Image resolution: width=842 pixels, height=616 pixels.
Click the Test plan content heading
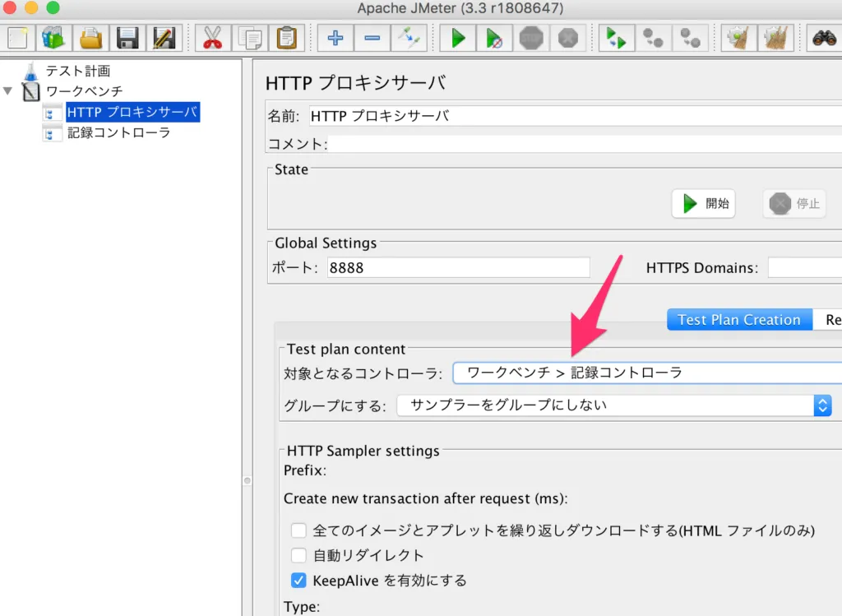pyautogui.click(x=346, y=349)
